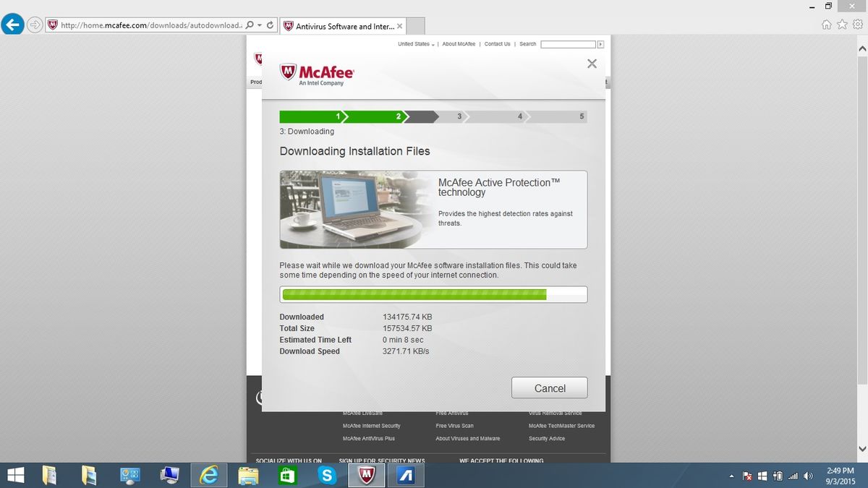Cancel the McAfee download
Screen dimensions: 868x488
(x=549, y=388)
